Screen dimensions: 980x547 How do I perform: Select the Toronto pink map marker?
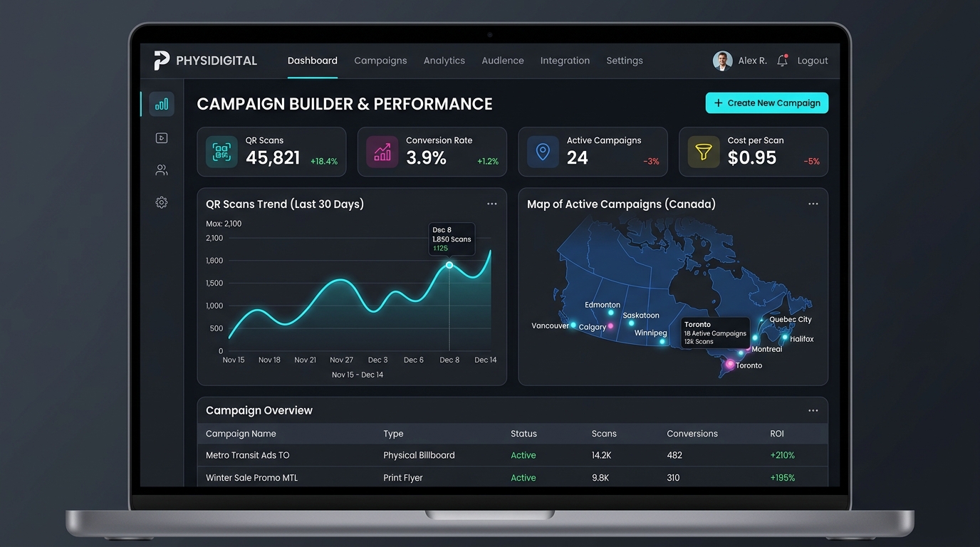tap(729, 364)
